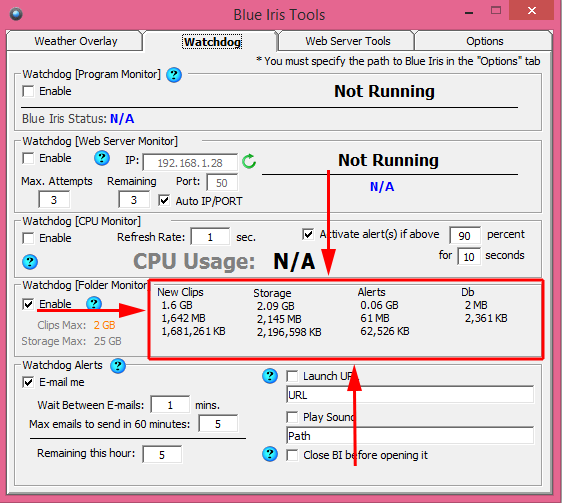Image resolution: width=562 pixels, height=503 pixels.
Task: Enable the Program Monitor watchdog
Action: click(28, 91)
